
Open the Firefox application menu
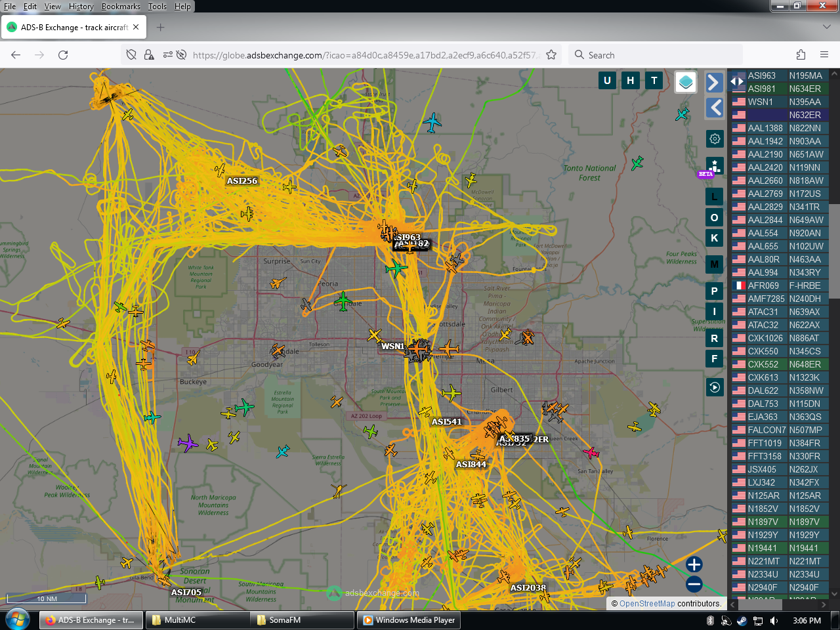click(x=824, y=55)
